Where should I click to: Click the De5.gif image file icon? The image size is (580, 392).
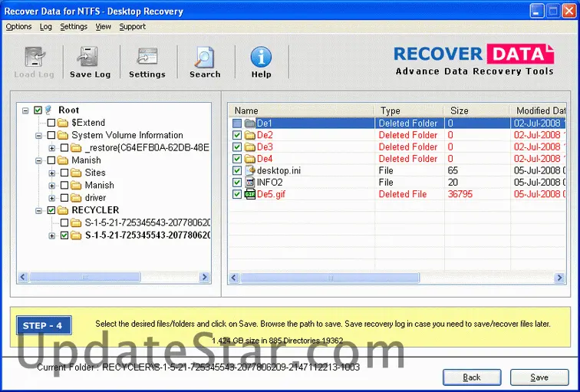pyautogui.click(x=250, y=194)
